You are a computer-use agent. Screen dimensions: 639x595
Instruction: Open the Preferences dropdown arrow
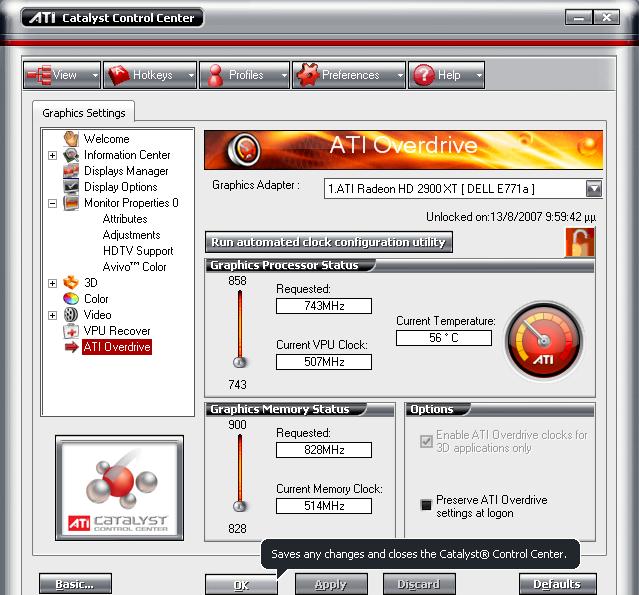point(400,75)
